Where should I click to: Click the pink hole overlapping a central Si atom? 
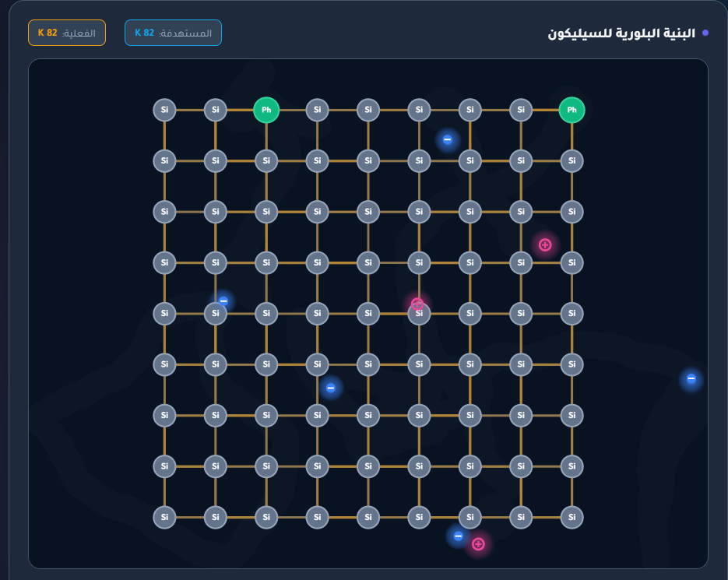click(417, 304)
